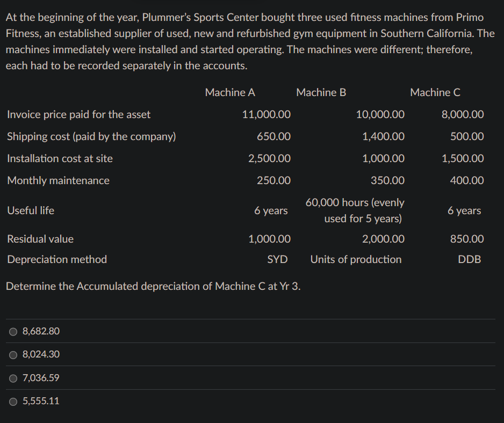The height and width of the screenshot is (423, 504).
Task: Click the Depreciation method row label
Action: tap(56, 259)
